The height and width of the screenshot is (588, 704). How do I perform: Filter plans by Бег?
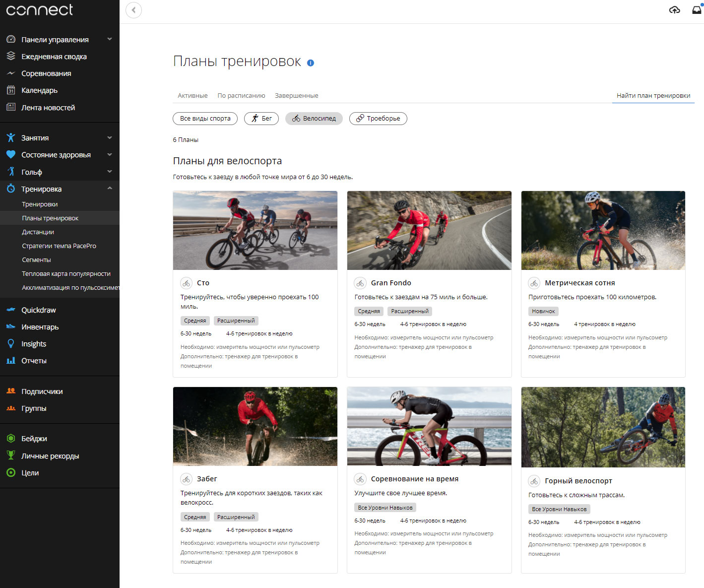(261, 119)
